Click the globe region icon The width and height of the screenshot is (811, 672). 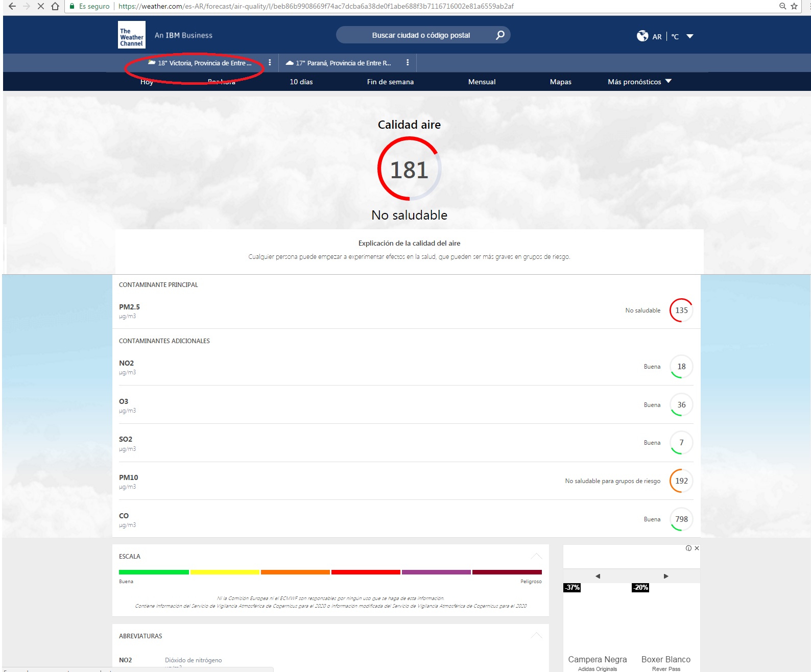pos(642,36)
